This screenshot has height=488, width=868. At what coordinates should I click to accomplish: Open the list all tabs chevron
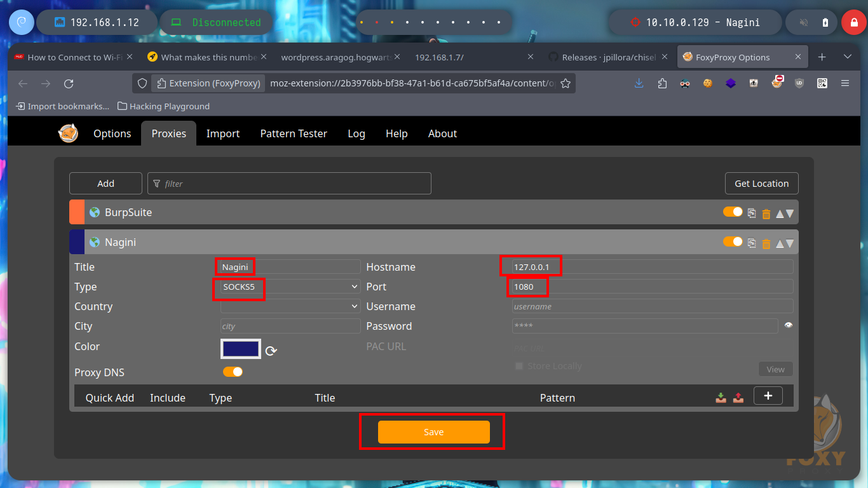pyautogui.click(x=847, y=57)
